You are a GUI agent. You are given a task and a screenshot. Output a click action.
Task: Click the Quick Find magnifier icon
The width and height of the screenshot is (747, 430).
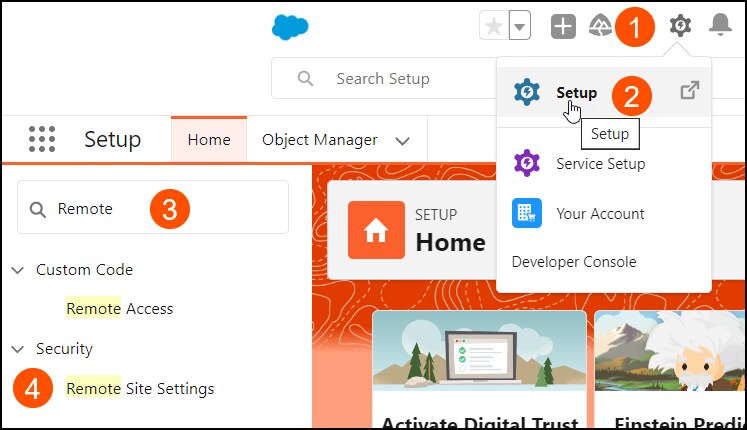(x=38, y=210)
